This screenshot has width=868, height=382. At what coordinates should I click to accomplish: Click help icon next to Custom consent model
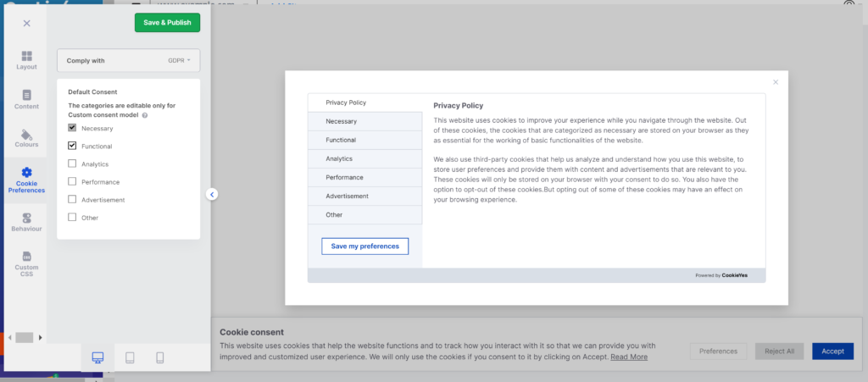(144, 115)
